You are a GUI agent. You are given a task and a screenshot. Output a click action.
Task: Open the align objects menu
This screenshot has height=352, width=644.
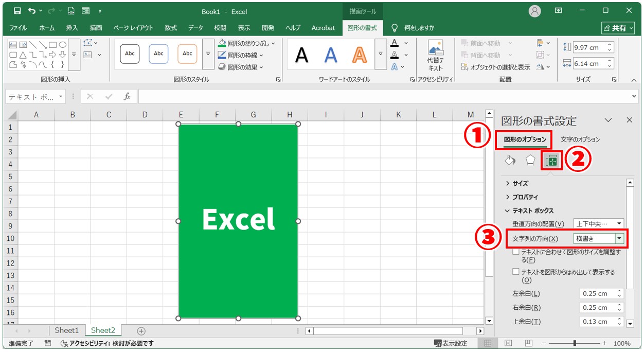pyautogui.click(x=543, y=43)
